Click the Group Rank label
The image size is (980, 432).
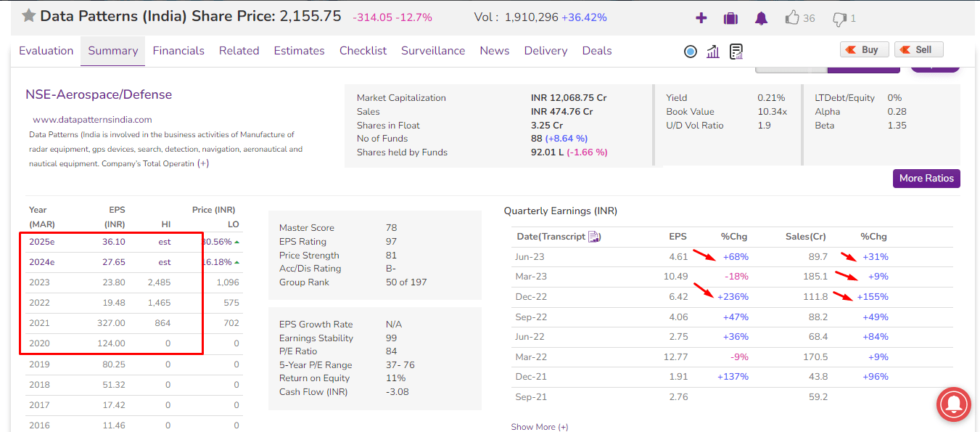[304, 282]
